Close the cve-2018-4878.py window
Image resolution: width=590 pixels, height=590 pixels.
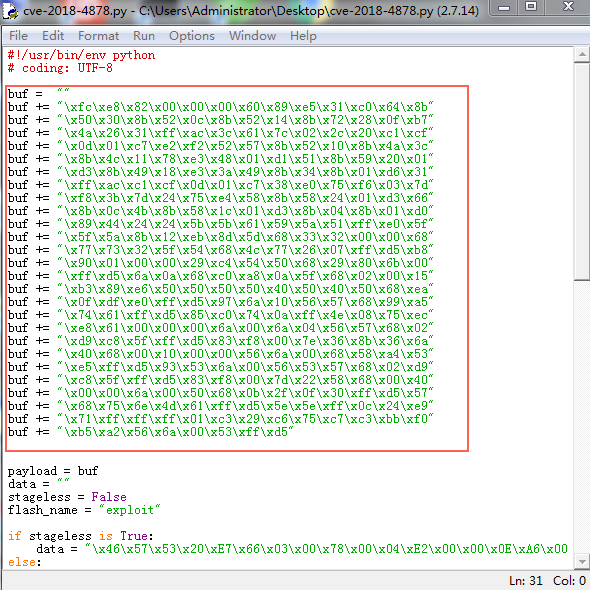coord(567,7)
